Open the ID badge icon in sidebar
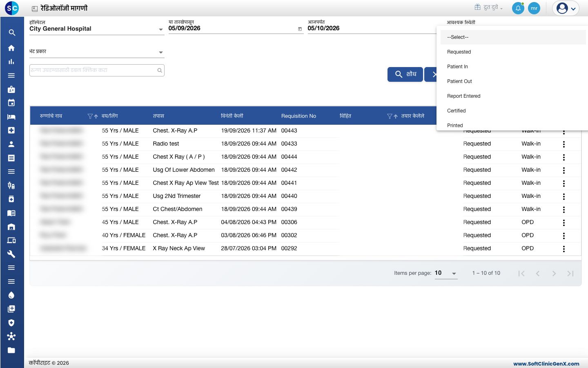Image resolution: width=588 pixels, height=368 pixels. (x=11, y=89)
